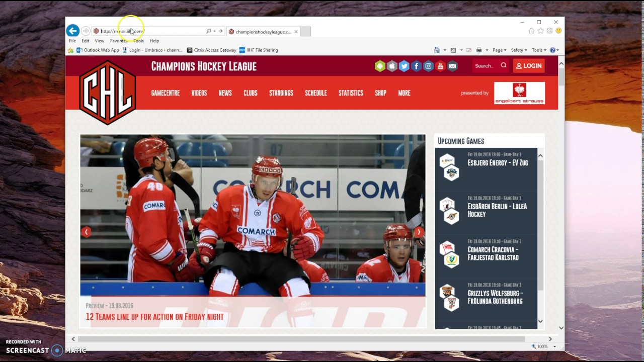Open a new blank tab
This screenshot has width=644, height=362.
tap(305, 32)
